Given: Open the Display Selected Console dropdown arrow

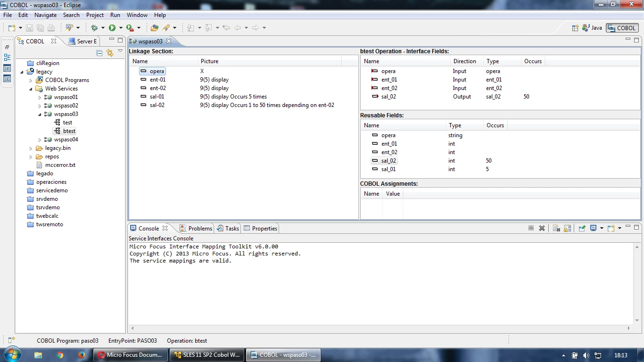Looking at the screenshot, I should 602,228.
